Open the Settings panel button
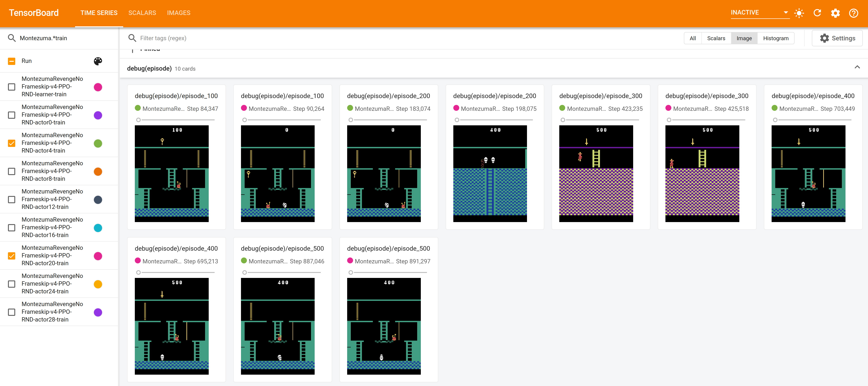This screenshot has height=386, width=868. (x=837, y=38)
